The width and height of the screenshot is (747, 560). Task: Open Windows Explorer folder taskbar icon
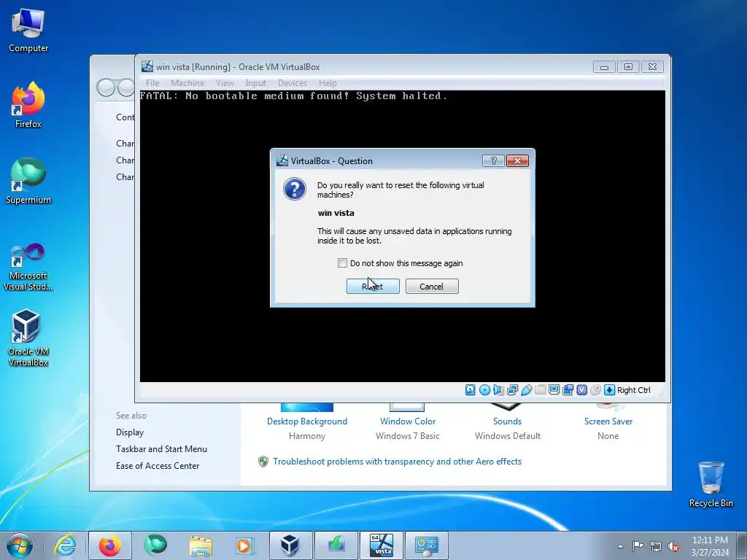click(x=201, y=545)
